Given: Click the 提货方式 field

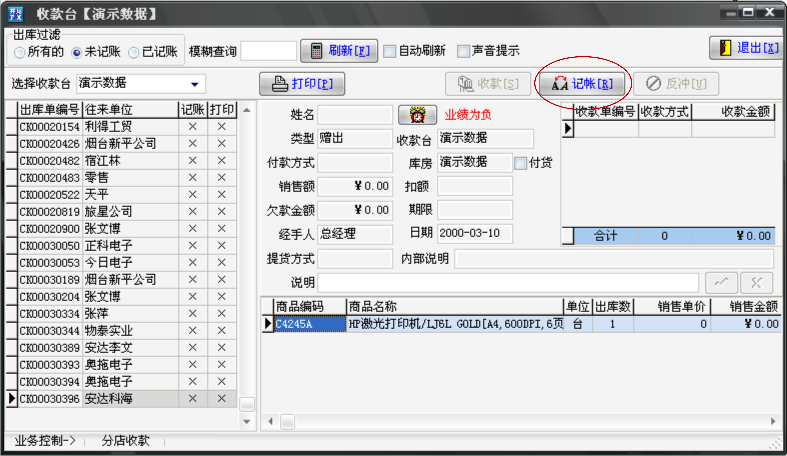Looking at the screenshot, I should point(355,259).
